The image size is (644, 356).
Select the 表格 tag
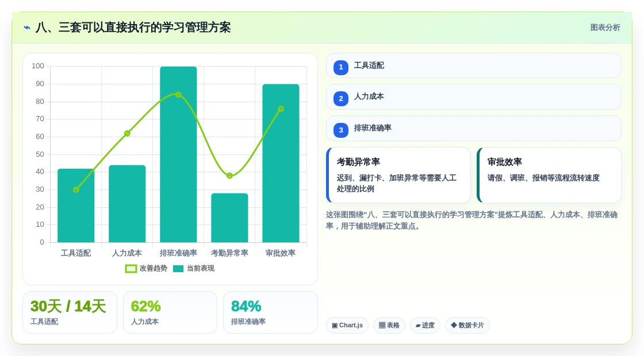click(389, 325)
